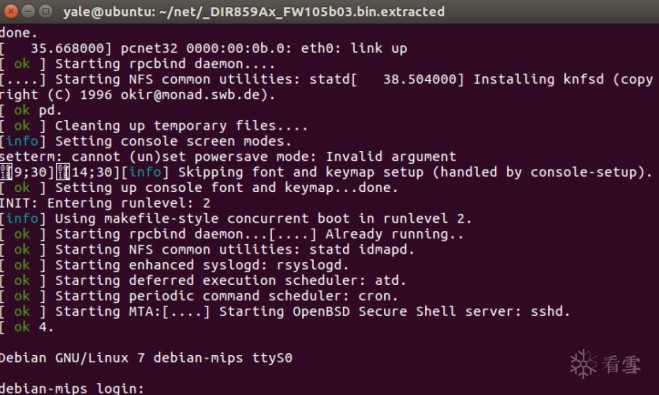The width and height of the screenshot is (659, 395).
Task: Click the terminal title bar text
Action: pyautogui.click(x=254, y=12)
